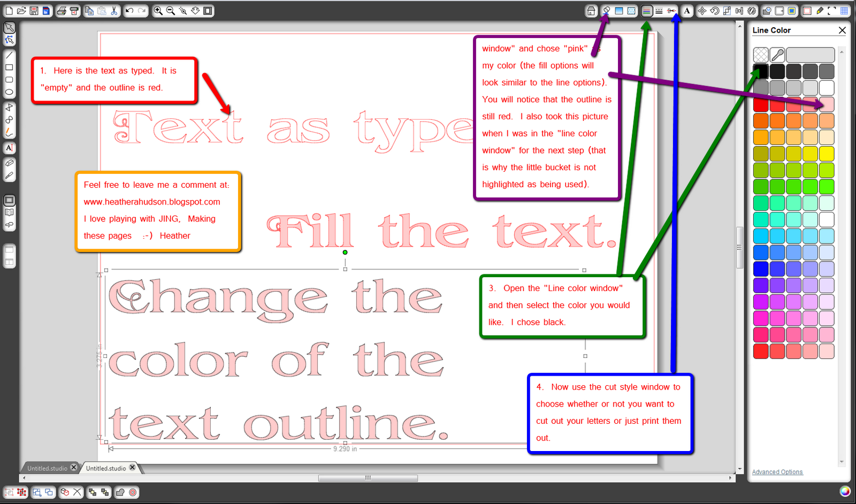The image size is (856, 504).
Task: Open the Line Style window
Action: coord(659,11)
